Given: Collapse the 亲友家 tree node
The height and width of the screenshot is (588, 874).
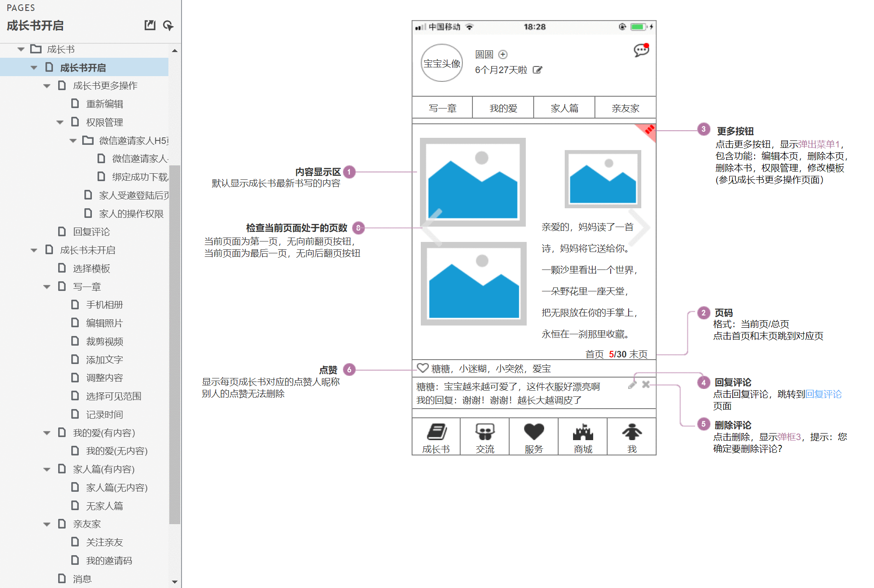Looking at the screenshot, I should (x=47, y=524).
